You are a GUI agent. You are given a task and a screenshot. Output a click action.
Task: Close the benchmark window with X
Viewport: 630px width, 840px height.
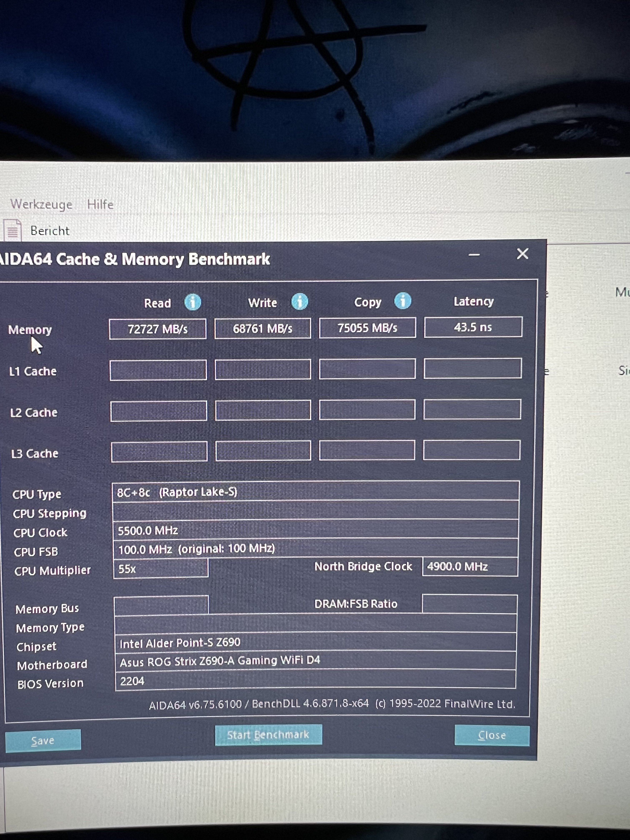[x=522, y=254]
